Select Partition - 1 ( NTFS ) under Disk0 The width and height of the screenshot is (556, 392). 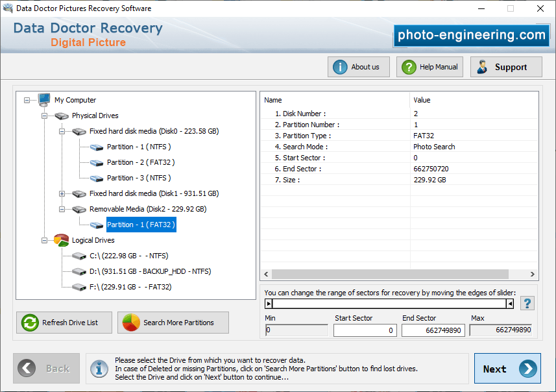139,147
